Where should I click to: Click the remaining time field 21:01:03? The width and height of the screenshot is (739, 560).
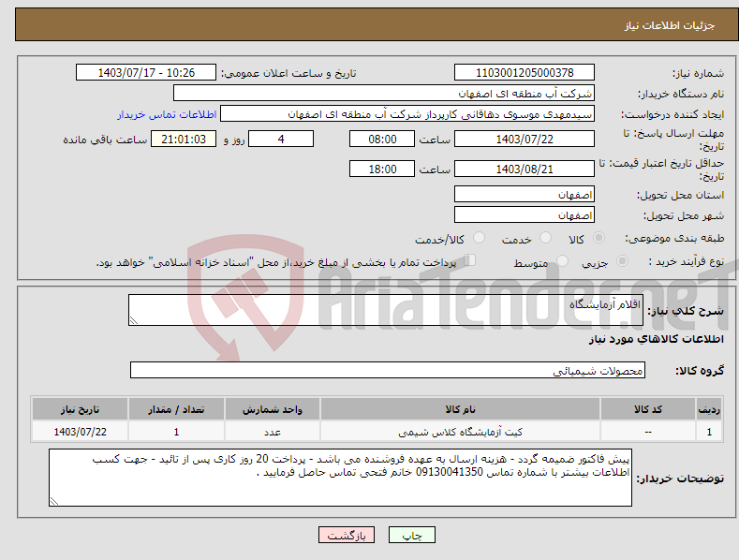[x=184, y=139]
